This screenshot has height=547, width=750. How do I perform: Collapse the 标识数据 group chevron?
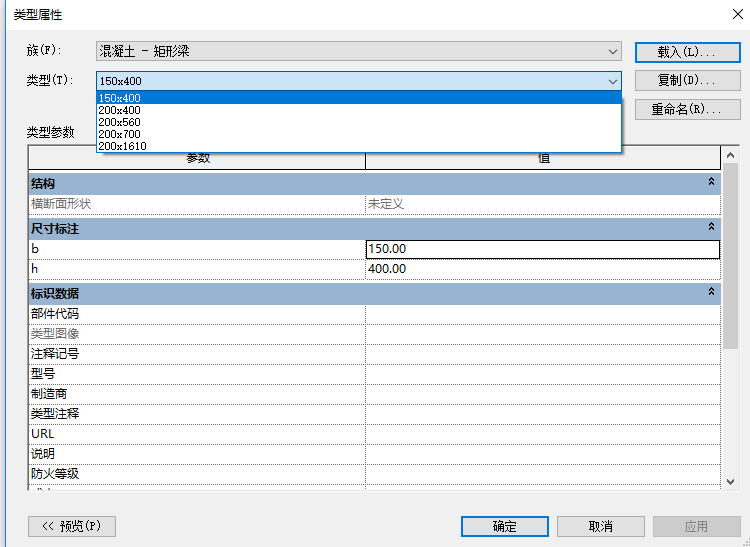(711, 291)
